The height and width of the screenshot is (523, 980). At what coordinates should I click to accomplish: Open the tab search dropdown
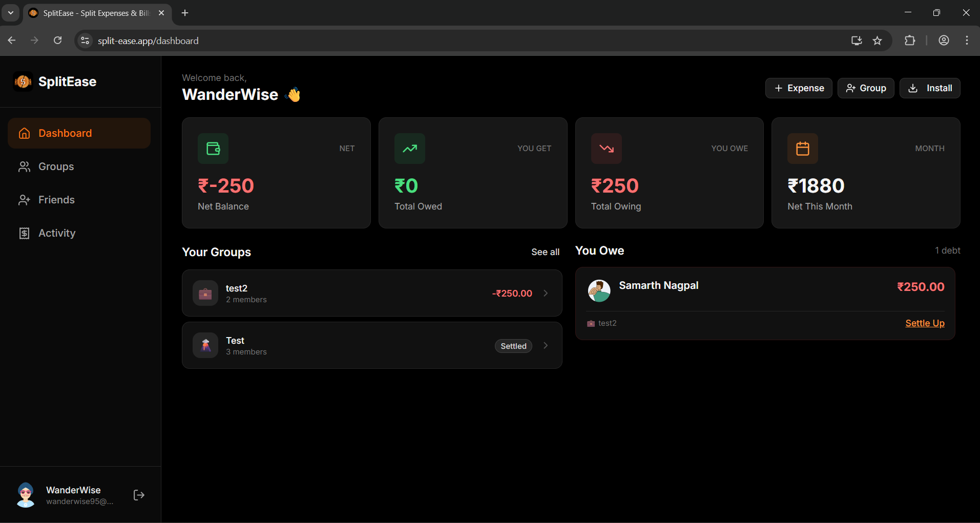click(x=10, y=13)
